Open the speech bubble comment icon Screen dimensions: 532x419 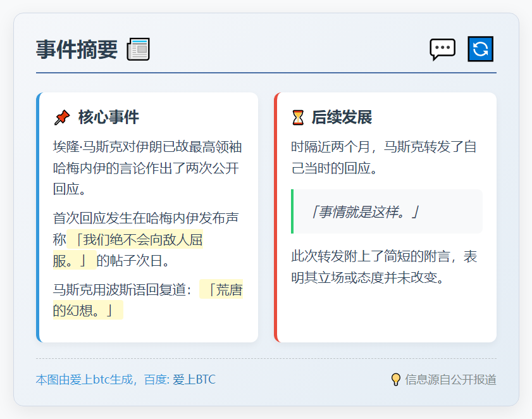(x=442, y=49)
